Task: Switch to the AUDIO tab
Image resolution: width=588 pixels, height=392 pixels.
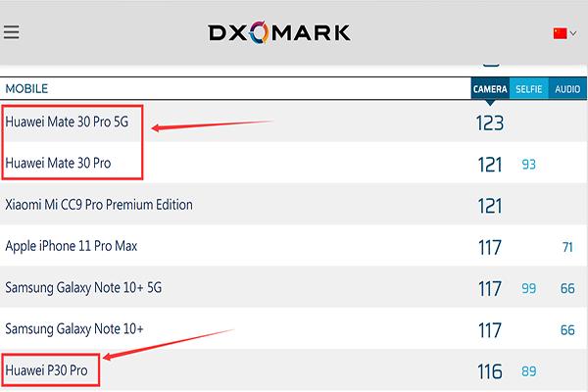Action: point(567,89)
